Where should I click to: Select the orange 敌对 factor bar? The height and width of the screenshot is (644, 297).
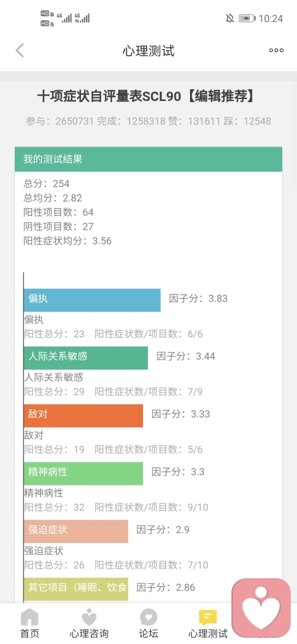(84, 416)
